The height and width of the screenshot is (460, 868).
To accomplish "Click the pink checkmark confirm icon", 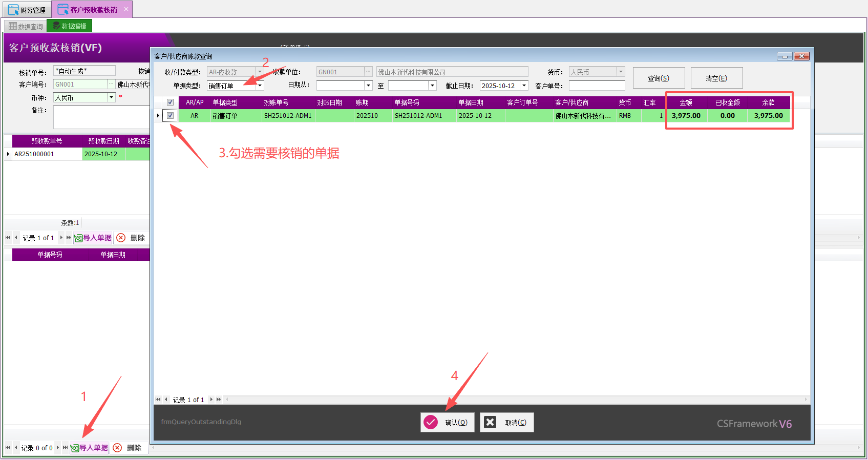I will pos(431,422).
